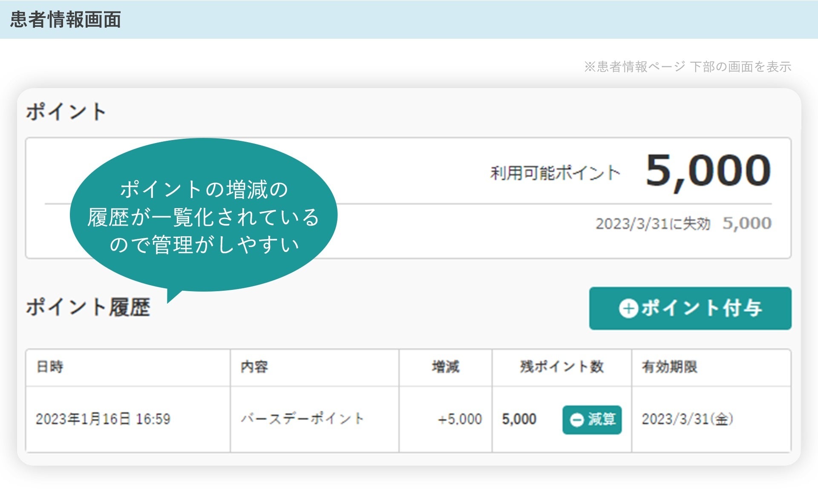This screenshot has height=504, width=818.
Task: Click the teal speech bubble annotation
Action: click(204, 217)
